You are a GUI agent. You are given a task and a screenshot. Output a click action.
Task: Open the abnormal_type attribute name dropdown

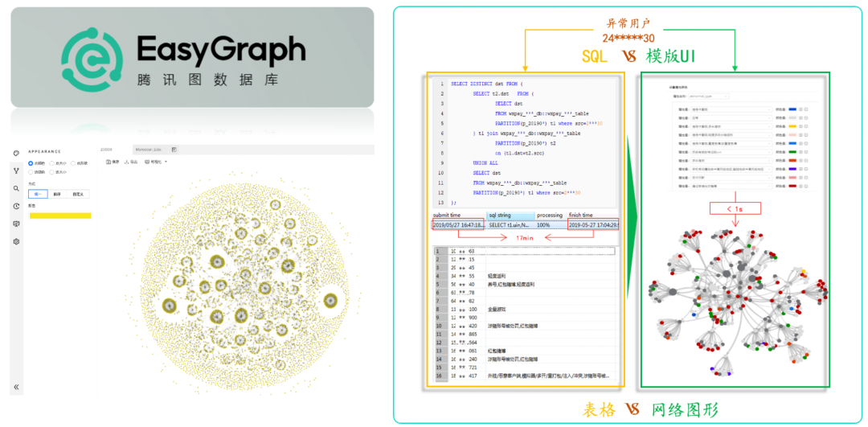point(709,96)
